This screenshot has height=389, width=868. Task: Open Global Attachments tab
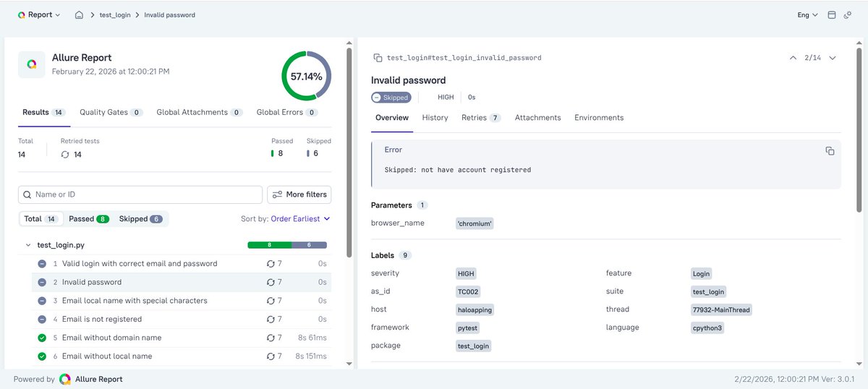tap(200, 112)
